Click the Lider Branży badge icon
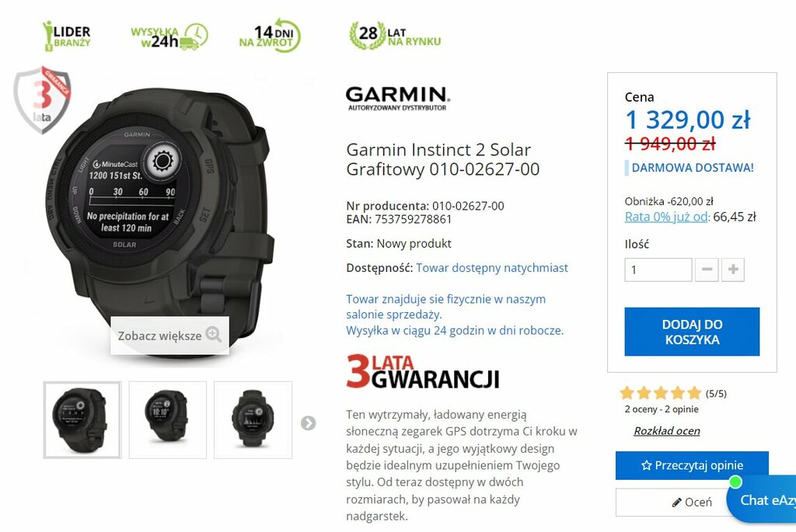The width and height of the screenshot is (796, 532). pyautogui.click(x=67, y=36)
